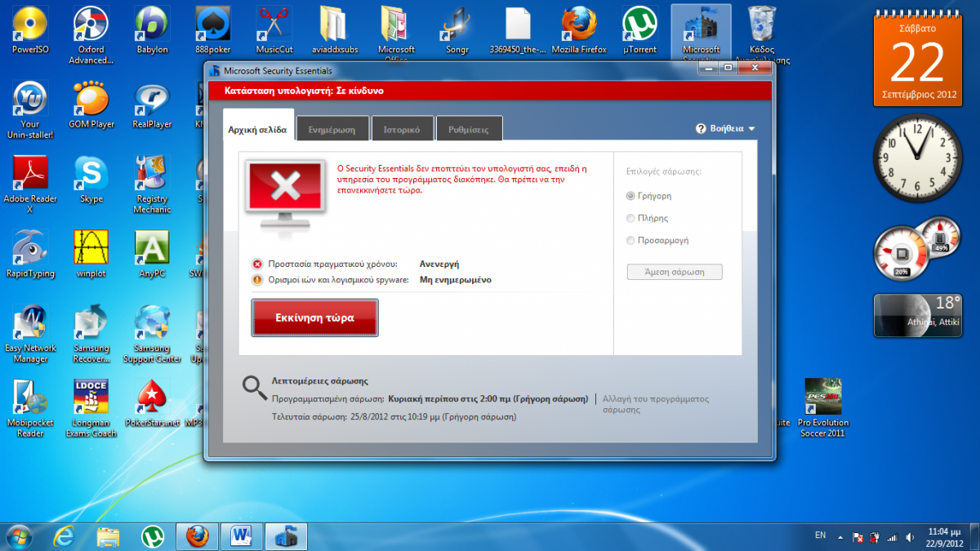The image size is (980, 551).
Task: Click the power plug tray icon
Action: [x=875, y=536]
